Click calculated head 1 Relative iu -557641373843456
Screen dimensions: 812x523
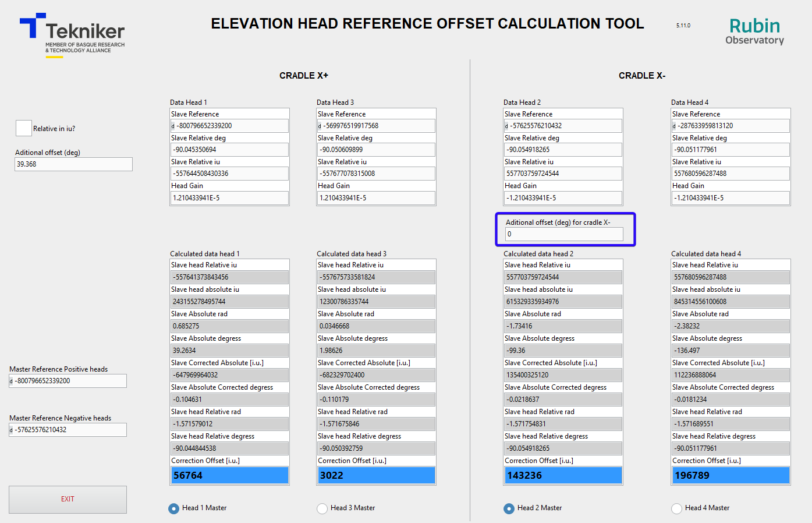229,277
